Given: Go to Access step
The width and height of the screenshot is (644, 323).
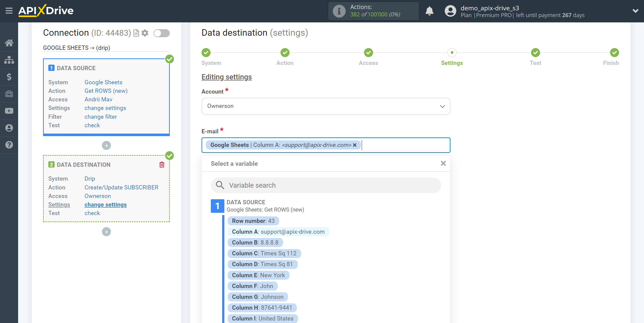Looking at the screenshot, I should (369, 53).
